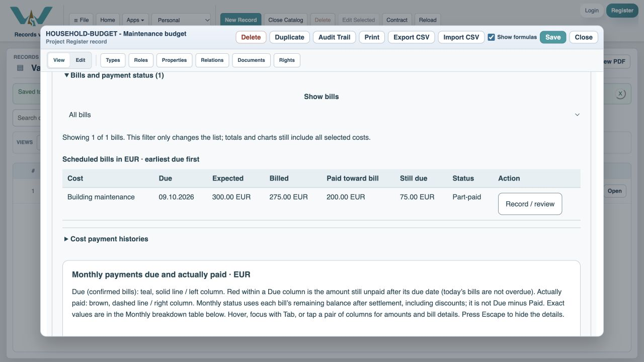Open the Types tab

click(x=113, y=60)
